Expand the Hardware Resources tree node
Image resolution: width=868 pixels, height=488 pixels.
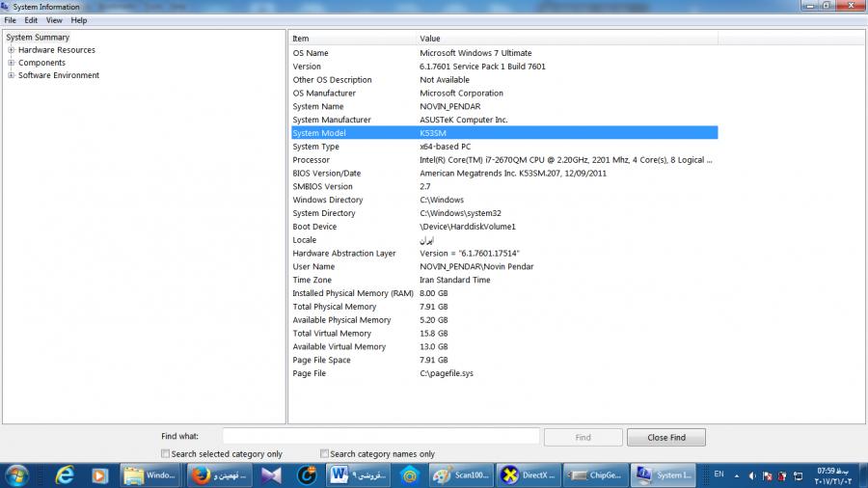(x=11, y=50)
